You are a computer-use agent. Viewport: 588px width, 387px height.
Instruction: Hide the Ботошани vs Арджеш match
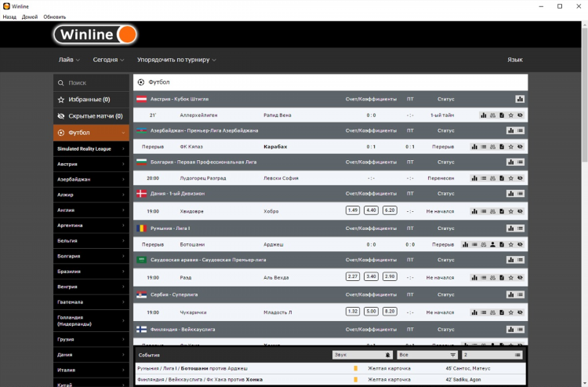520,244
